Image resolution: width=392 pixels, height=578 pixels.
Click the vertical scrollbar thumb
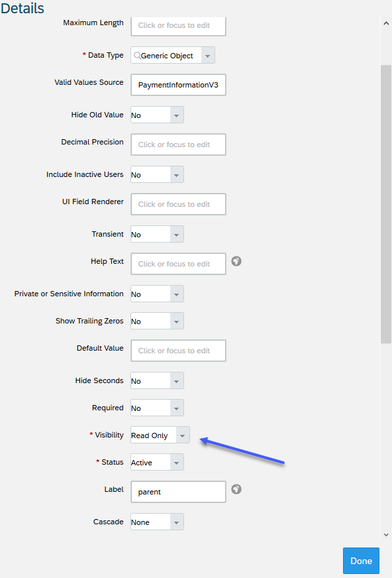(x=386, y=204)
